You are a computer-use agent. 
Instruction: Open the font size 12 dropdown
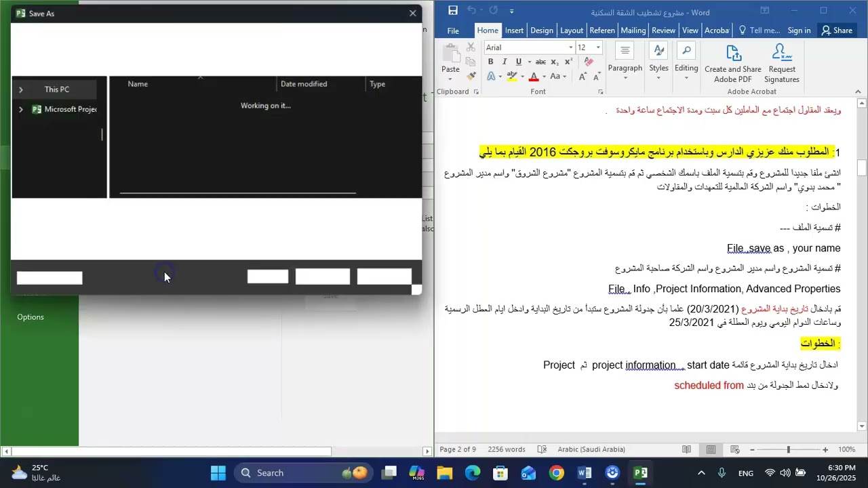coord(597,47)
